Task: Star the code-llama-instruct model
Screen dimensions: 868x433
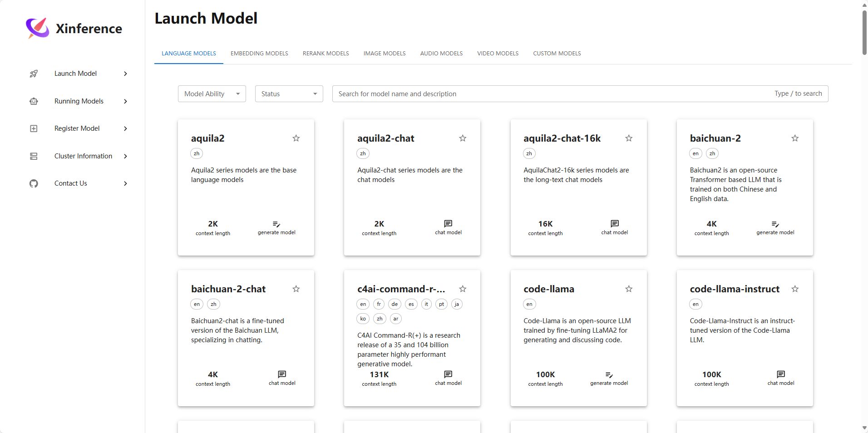Action: (795, 289)
